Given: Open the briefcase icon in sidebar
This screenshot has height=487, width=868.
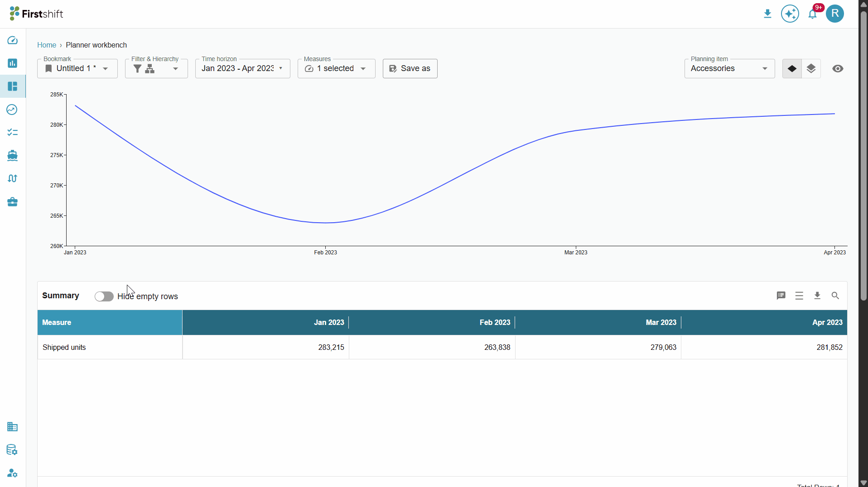Looking at the screenshot, I should [x=13, y=202].
